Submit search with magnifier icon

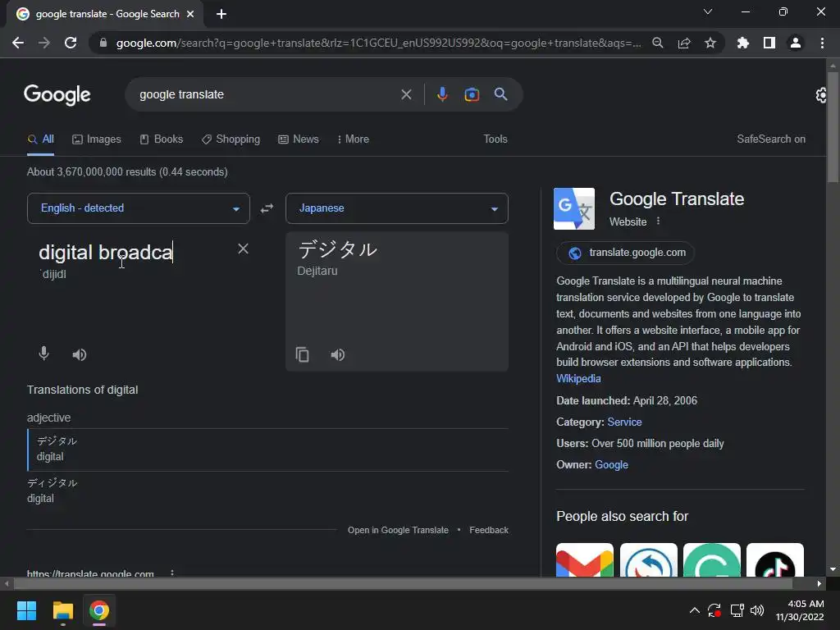click(500, 94)
